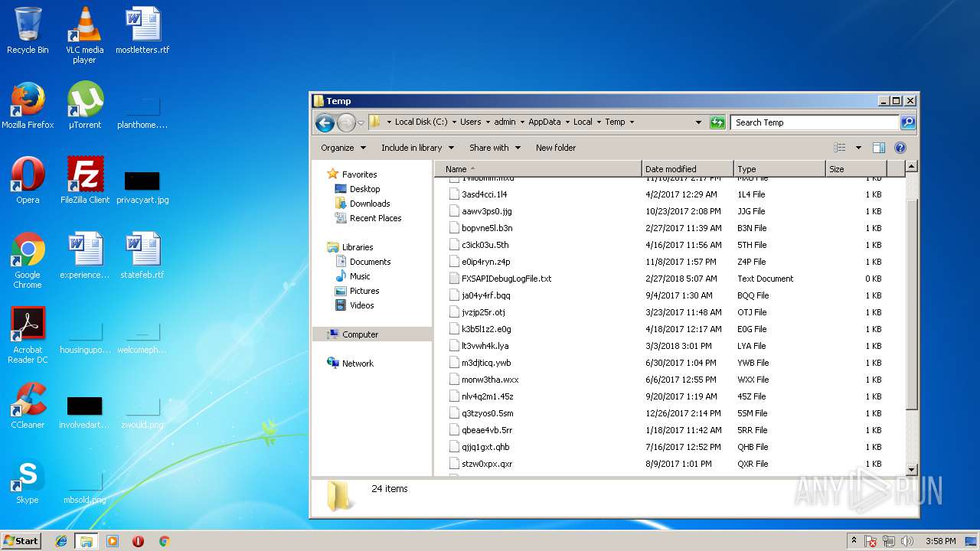Click Users in the address breadcrumb
980x551 pixels.
tap(471, 122)
